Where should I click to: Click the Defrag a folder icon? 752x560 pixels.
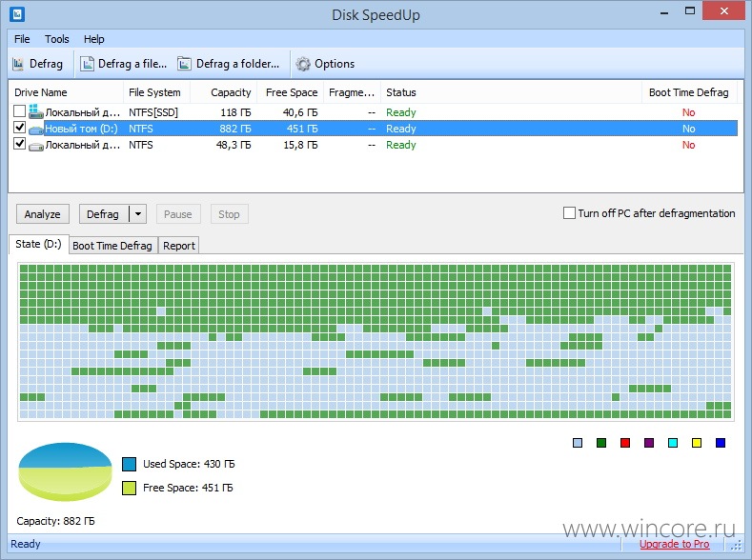click(x=184, y=64)
